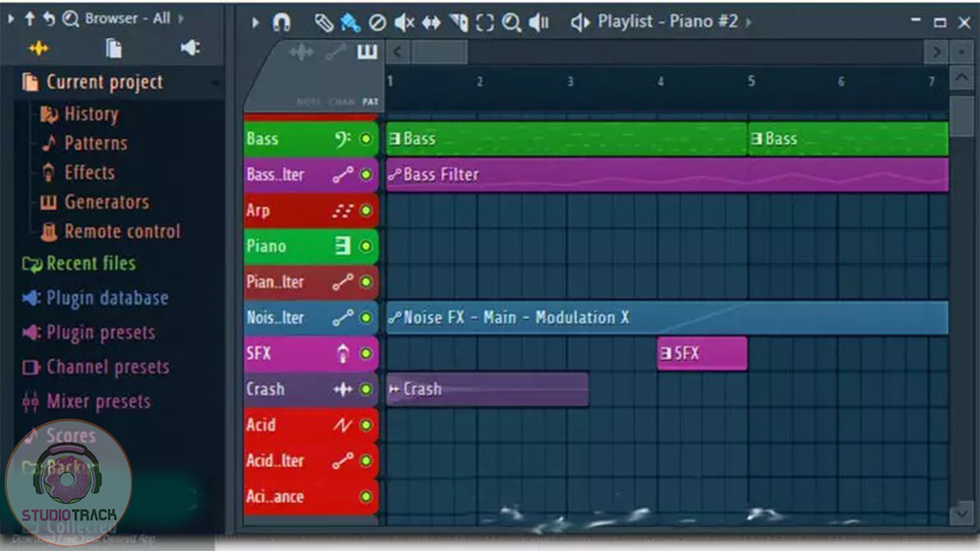This screenshot has width=980, height=551.
Task: Switch to the Browser All tab icon
Action: coord(38,49)
